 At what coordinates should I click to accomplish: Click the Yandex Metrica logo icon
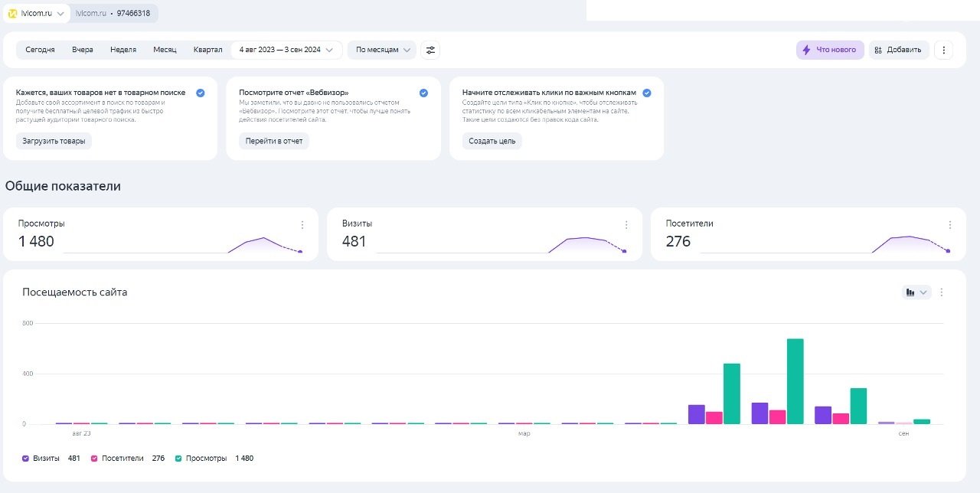12,13
